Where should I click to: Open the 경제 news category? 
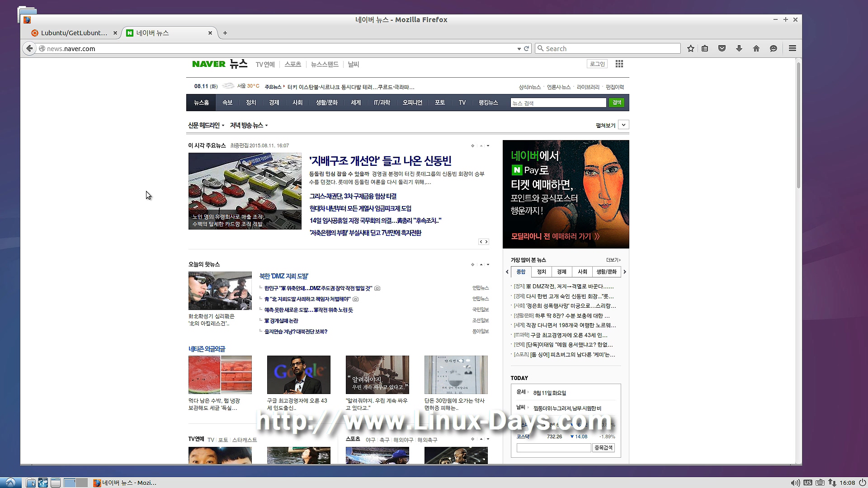[x=274, y=103]
